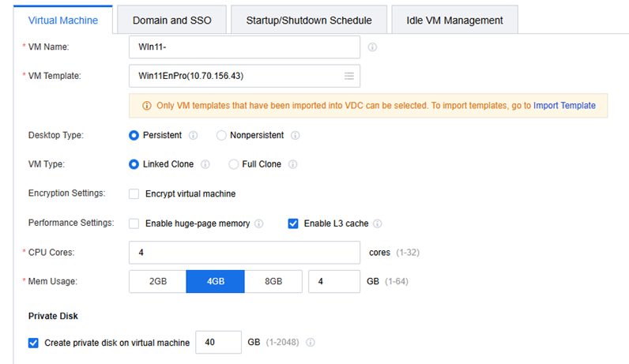Click the info icon next to Nonpersistent
The height and width of the screenshot is (364, 629).
coord(295,136)
